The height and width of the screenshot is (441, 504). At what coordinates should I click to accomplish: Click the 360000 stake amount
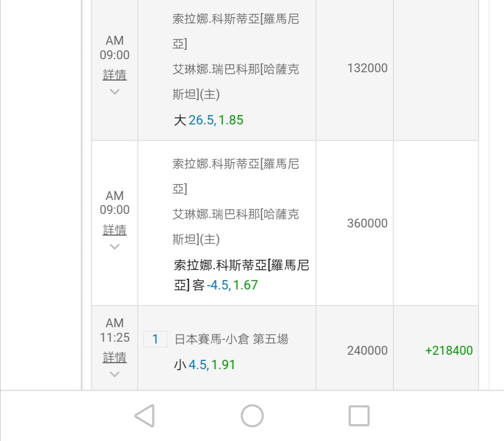point(367,223)
